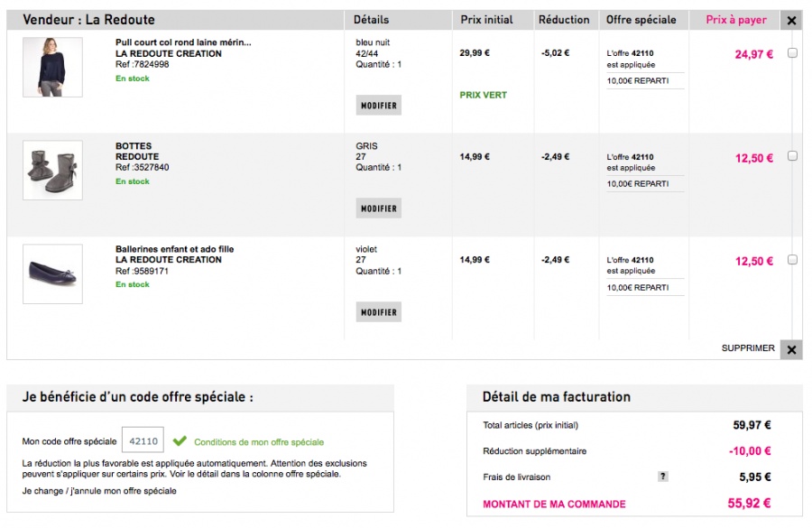The image size is (812, 528).
Task: Click the GRIS color detail
Action: (366, 146)
